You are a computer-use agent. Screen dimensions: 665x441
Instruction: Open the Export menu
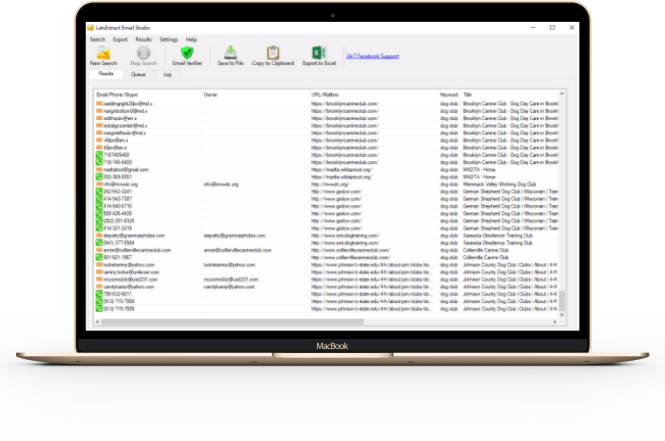point(120,39)
